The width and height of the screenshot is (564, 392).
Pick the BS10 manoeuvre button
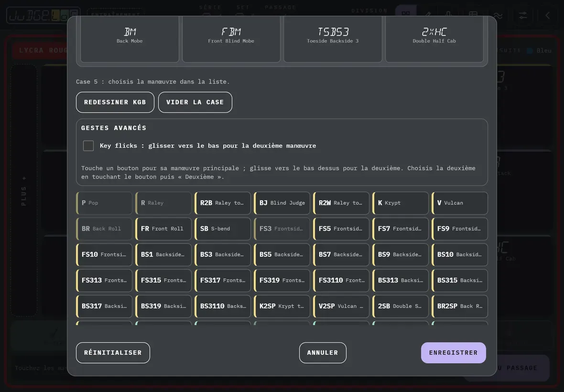click(460, 255)
